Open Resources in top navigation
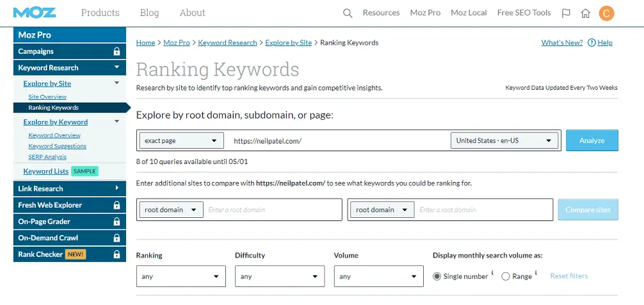Image resolution: width=644 pixels, height=305 pixels. tap(381, 13)
